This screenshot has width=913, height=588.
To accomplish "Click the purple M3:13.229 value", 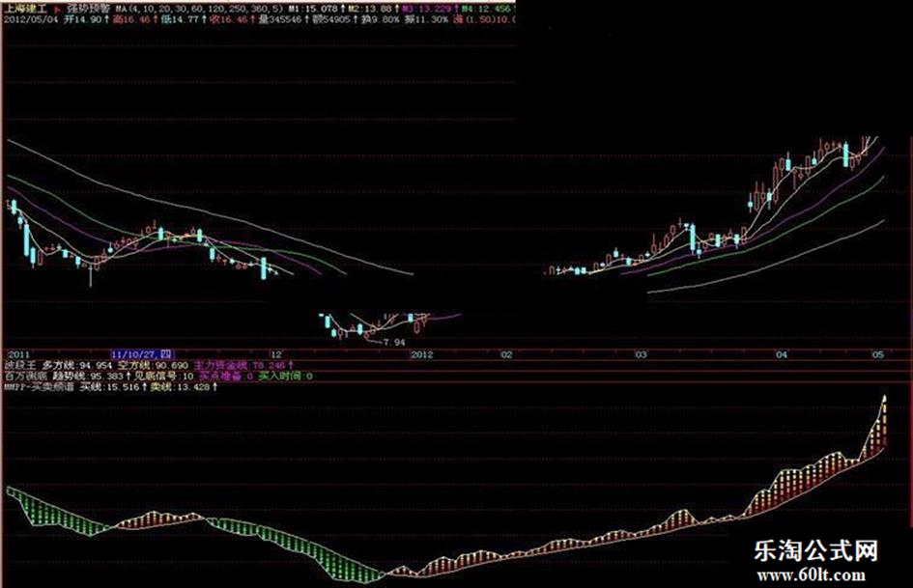I will pos(427,10).
